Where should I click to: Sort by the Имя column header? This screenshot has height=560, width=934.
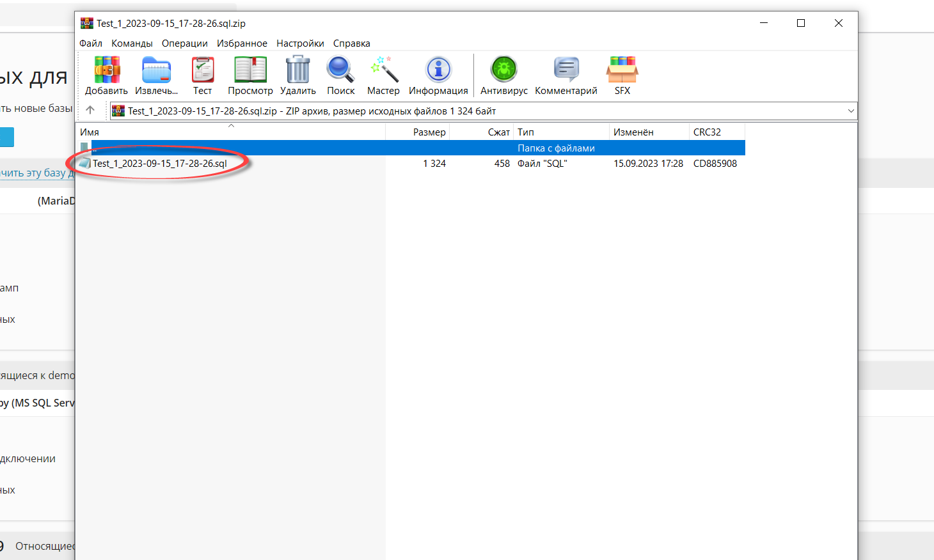coord(90,132)
